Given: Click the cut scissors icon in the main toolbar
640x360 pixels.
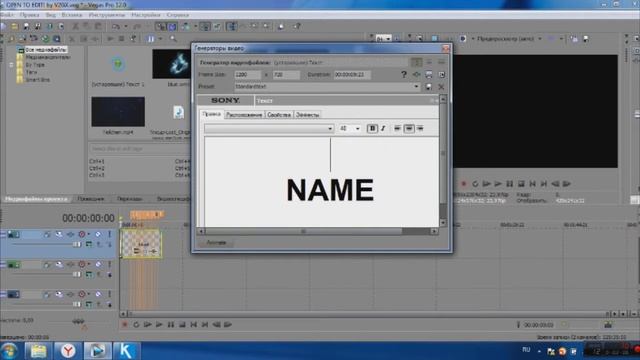Looking at the screenshot, I should [76, 27].
